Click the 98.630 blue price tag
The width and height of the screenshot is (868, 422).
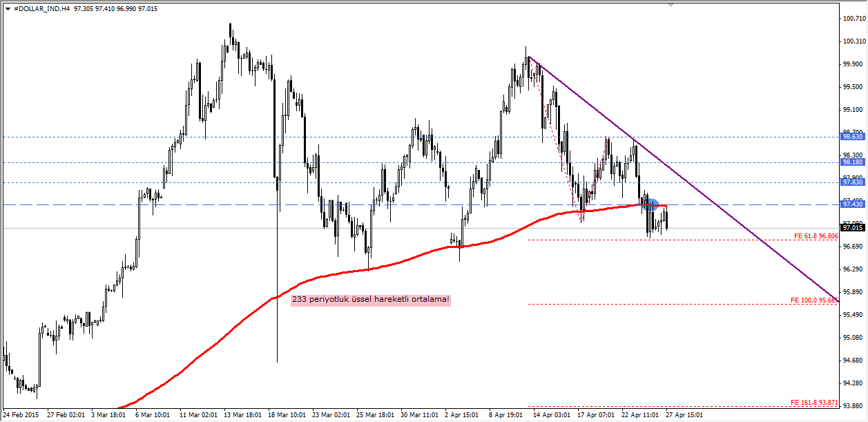click(853, 137)
